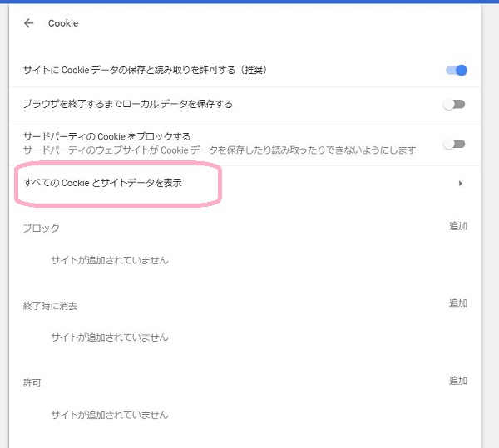Click 追加 next to 終了時に消去 section

458,303
